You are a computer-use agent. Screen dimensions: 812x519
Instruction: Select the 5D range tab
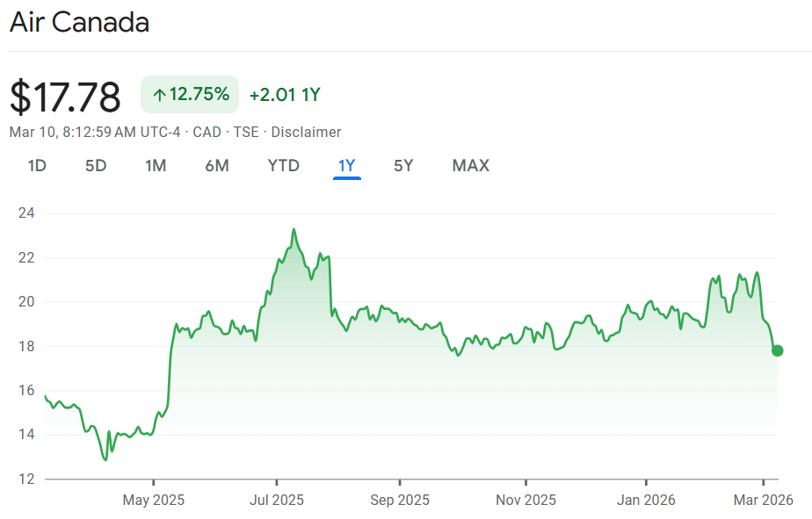tap(96, 165)
